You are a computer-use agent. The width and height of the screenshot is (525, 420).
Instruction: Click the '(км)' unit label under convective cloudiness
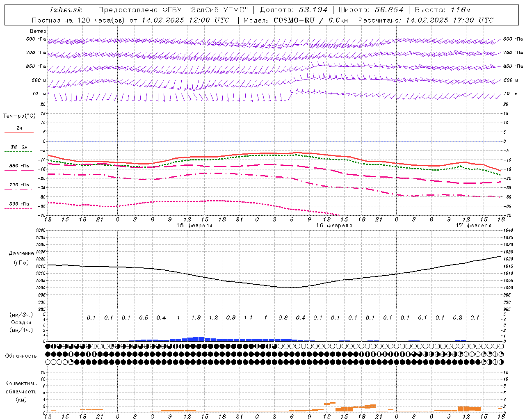click(x=21, y=399)
